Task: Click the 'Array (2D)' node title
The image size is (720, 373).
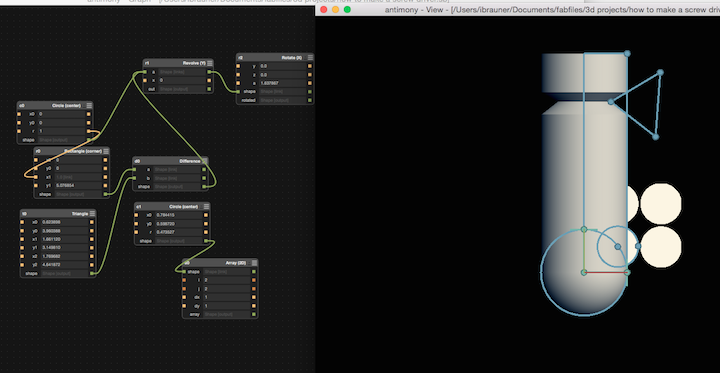Action: pos(236,263)
